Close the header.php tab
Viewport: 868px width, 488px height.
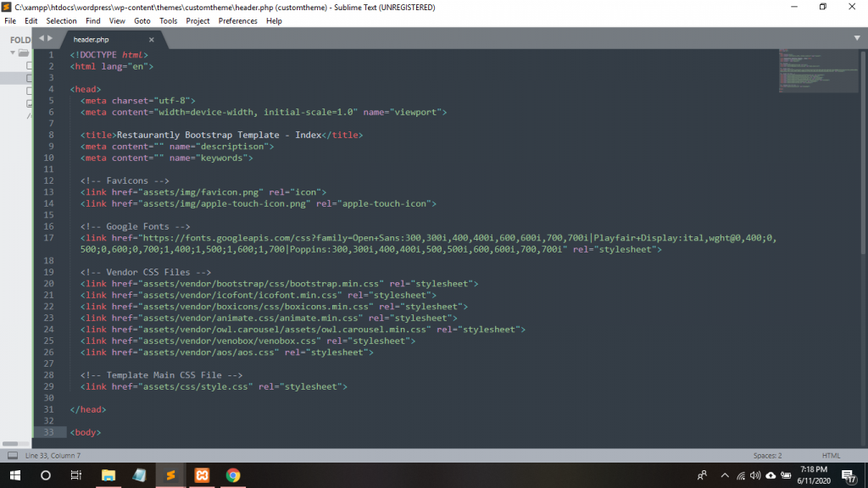[152, 40]
